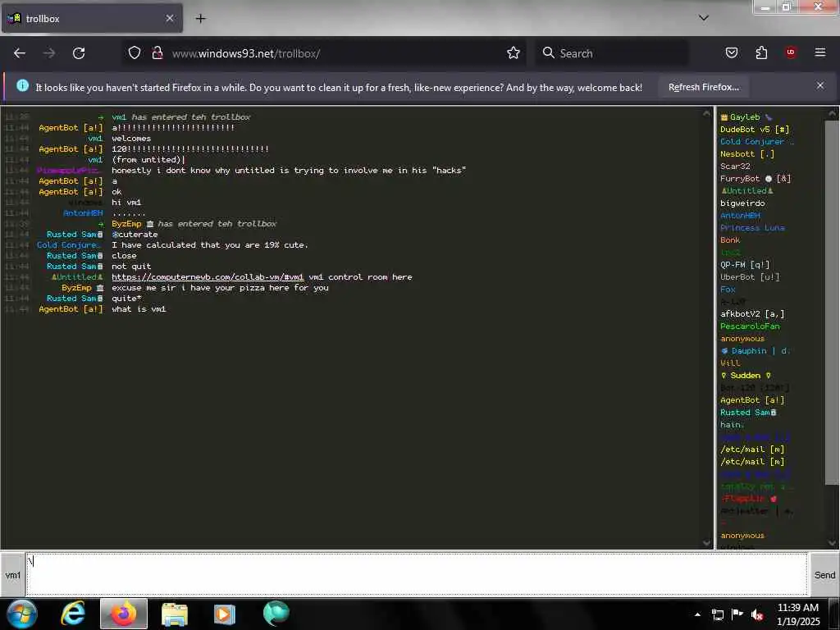
Task: Click the 'excuse me sir' pizza message
Action: click(x=220, y=288)
